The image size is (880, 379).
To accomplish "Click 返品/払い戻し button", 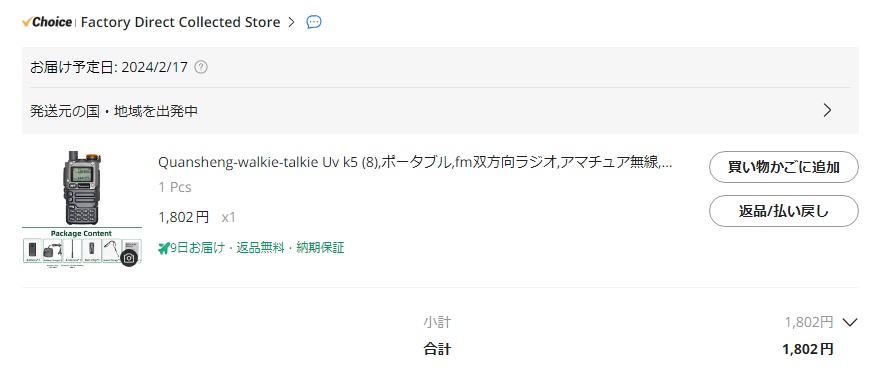I will (x=783, y=211).
